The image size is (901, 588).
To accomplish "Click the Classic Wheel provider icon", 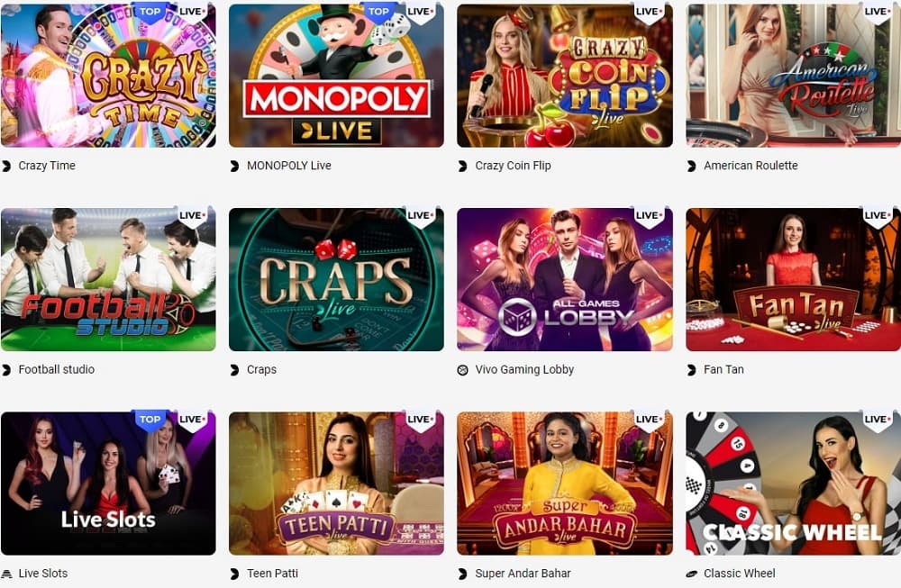I will click(x=692, y=574).
